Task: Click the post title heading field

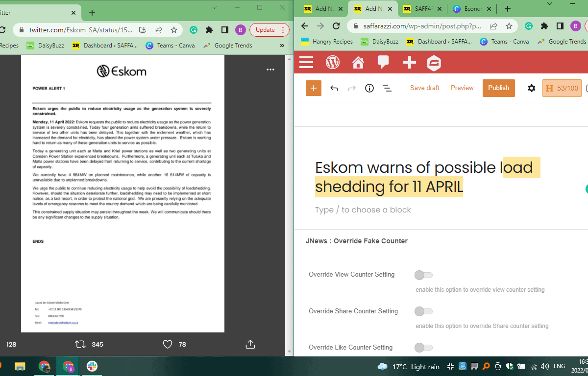Action: pos(428,177)
